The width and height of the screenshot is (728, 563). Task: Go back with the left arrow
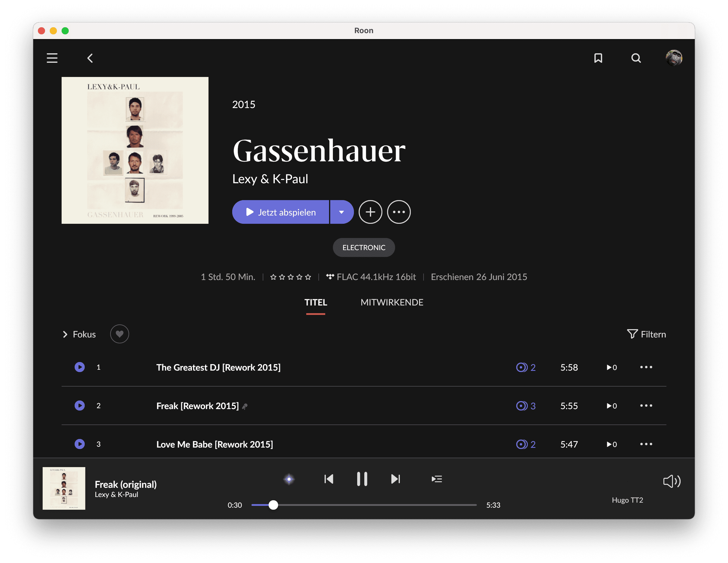90,58
